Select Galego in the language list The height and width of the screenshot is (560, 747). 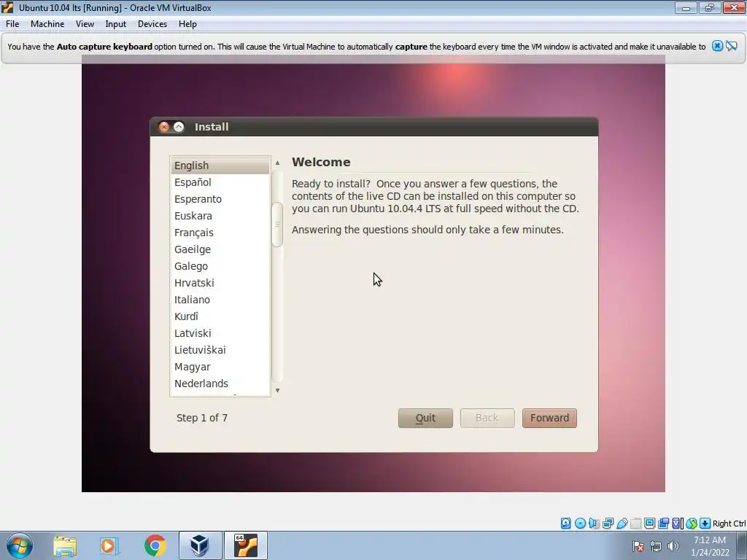point(220,266)
